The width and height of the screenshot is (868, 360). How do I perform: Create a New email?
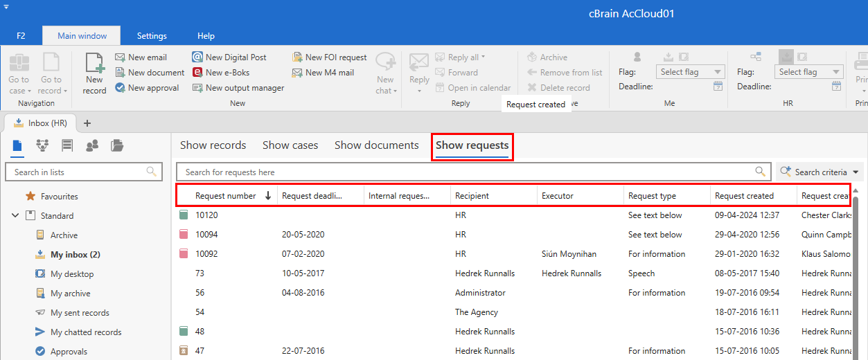141,57
